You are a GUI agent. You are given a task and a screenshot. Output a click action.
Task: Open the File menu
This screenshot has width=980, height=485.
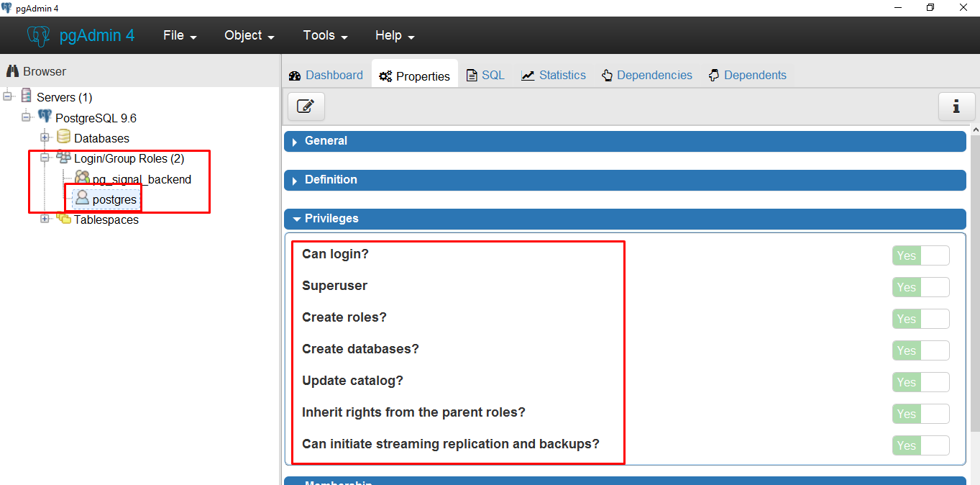[x=180, y=35]
